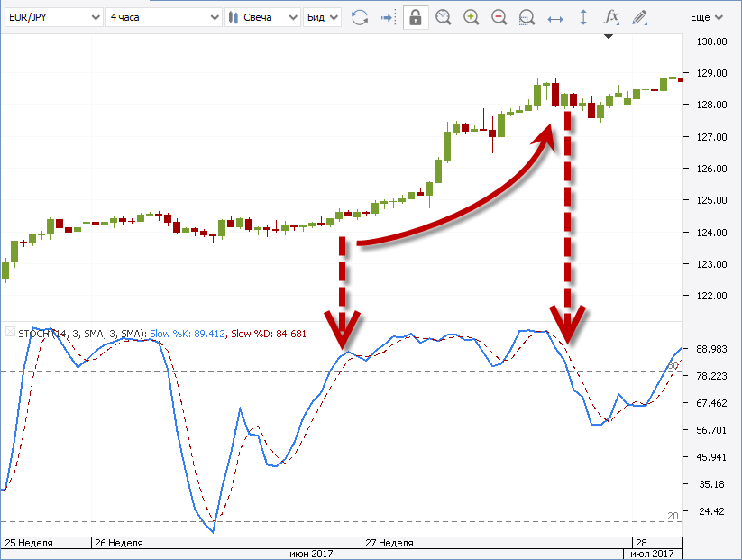Click the triangle marker above price axis
The height and width of the screenshot is (560, 742).
click(x=609, y=37)
